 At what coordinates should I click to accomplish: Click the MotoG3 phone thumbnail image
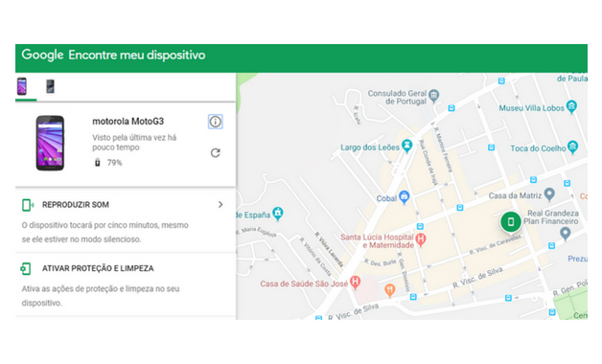pos(50,143)
